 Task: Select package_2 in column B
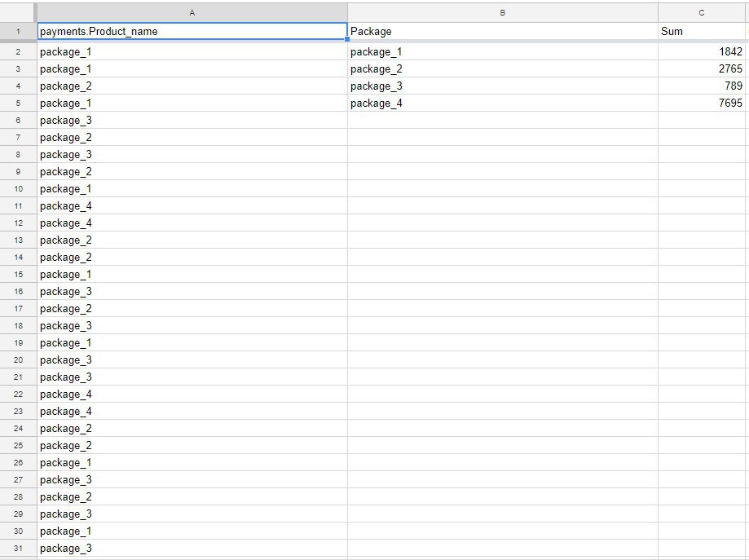click(x=503, y=68)
